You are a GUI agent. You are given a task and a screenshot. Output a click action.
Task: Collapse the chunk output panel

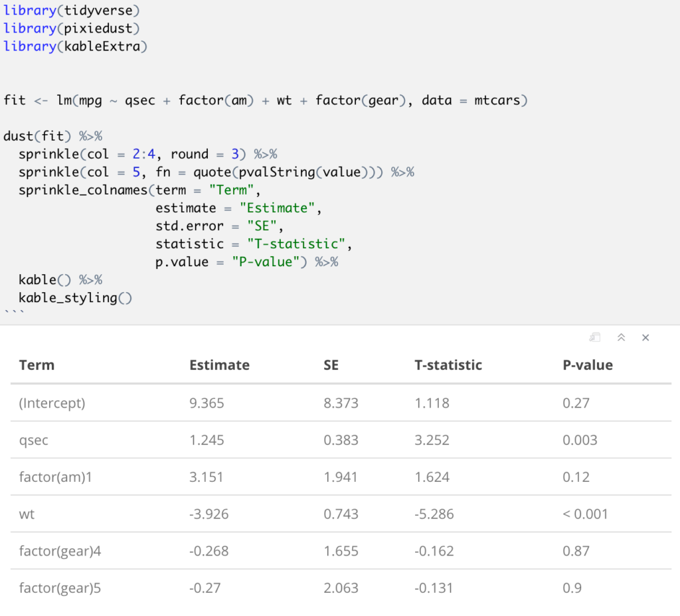(x=621, y=337)
